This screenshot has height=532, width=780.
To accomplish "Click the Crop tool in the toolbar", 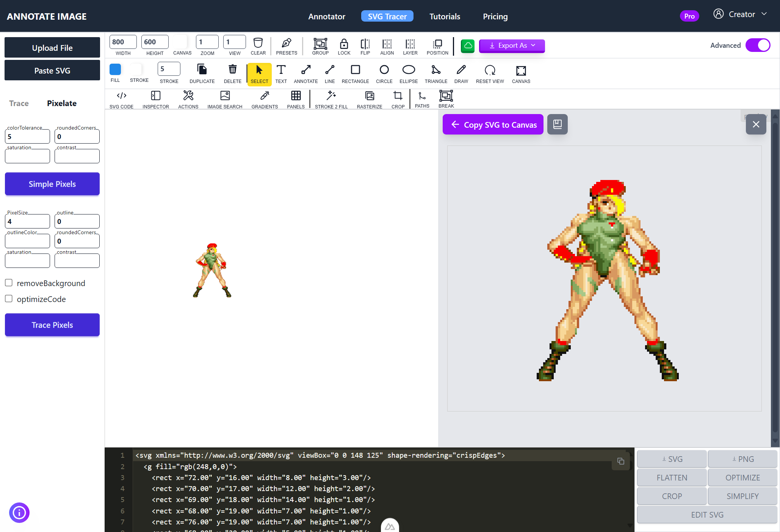I will pos(398,95).
